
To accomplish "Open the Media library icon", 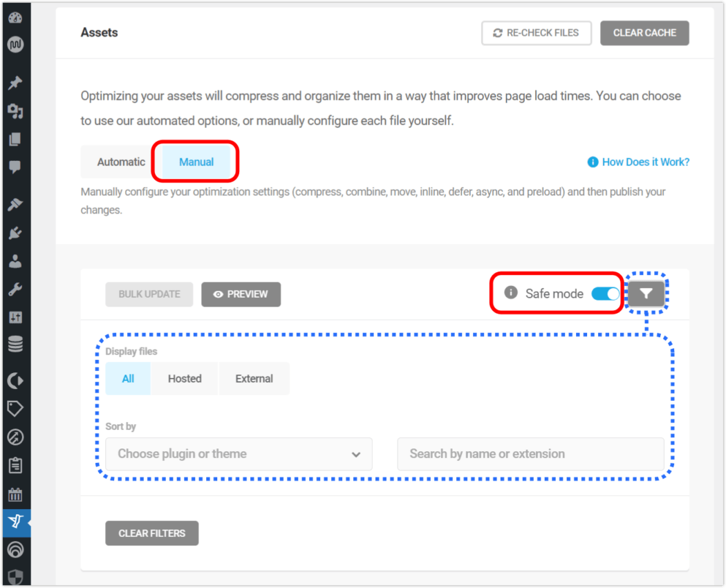I will (15, 111).
